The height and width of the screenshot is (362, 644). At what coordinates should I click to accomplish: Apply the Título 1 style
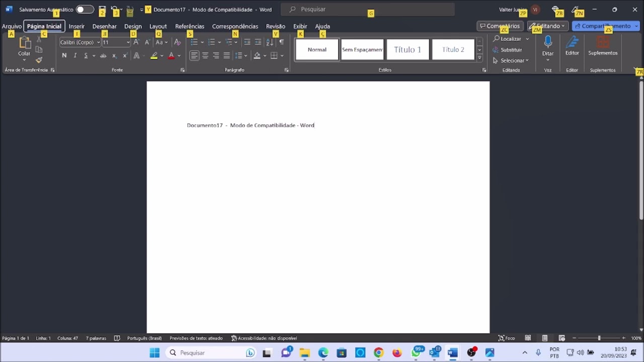coord(408,50)
